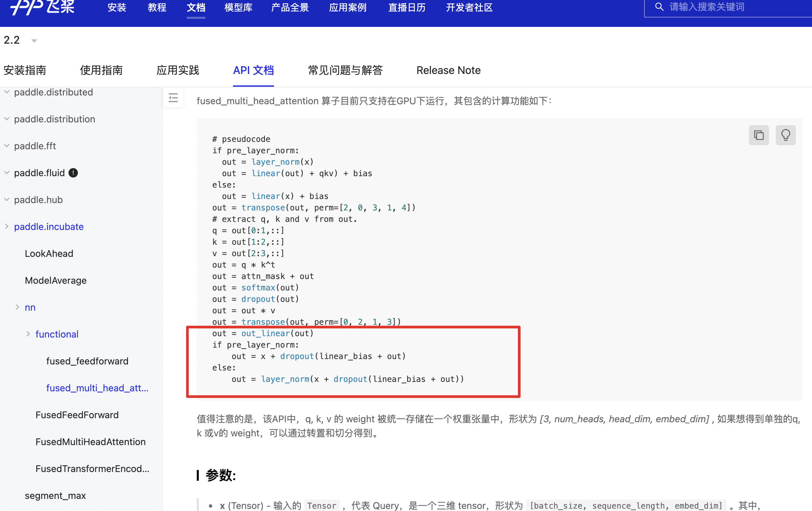Open the 2.2 version dropdown
The width and height of the screenshot is (812, 511).
tap(34, 41)
